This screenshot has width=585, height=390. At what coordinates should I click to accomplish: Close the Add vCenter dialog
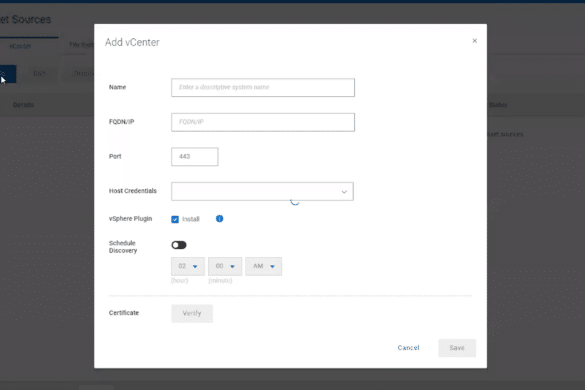(x=475, y=41)
